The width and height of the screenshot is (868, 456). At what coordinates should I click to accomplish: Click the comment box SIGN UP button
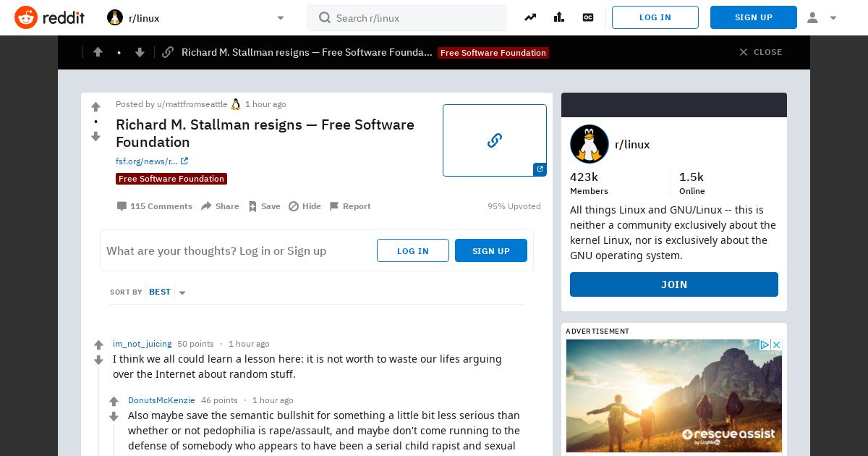[491, 250]
